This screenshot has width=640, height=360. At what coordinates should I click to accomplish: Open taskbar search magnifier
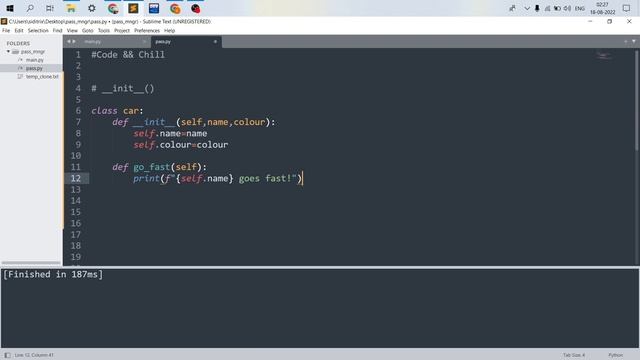30,8
